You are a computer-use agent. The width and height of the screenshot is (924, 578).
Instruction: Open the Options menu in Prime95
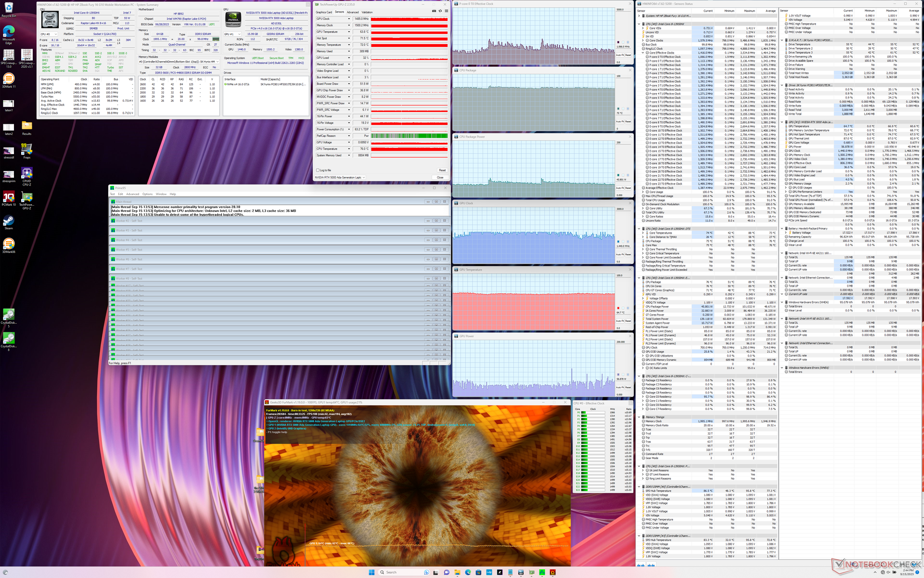tap(147, 194)
